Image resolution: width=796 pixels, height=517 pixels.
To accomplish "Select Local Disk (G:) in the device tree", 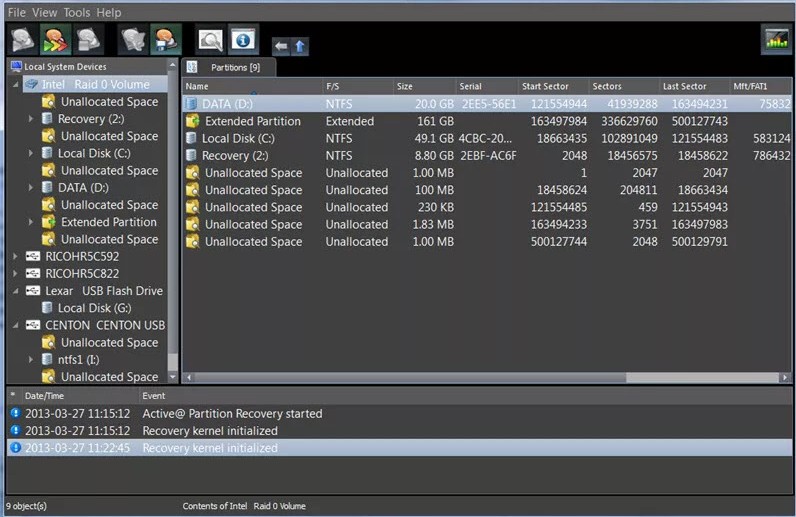I will (94, 308).
